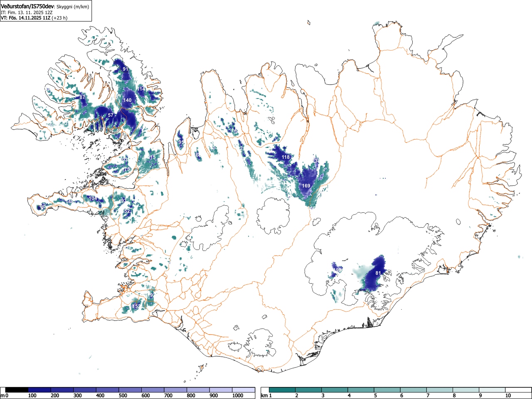
Task: Click the black 0–100 m legend swatch
Action: coord(17,390)
